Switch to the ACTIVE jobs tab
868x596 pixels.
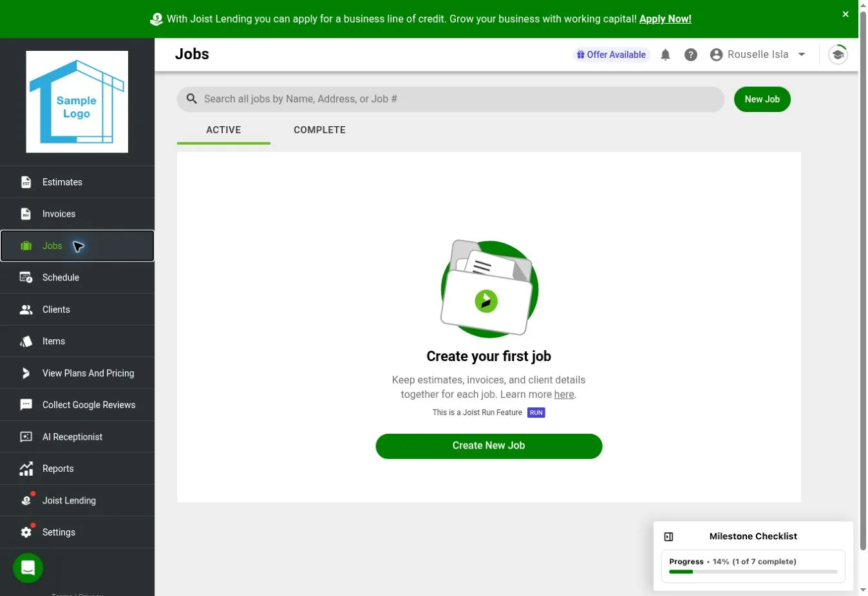coord(223,130)
